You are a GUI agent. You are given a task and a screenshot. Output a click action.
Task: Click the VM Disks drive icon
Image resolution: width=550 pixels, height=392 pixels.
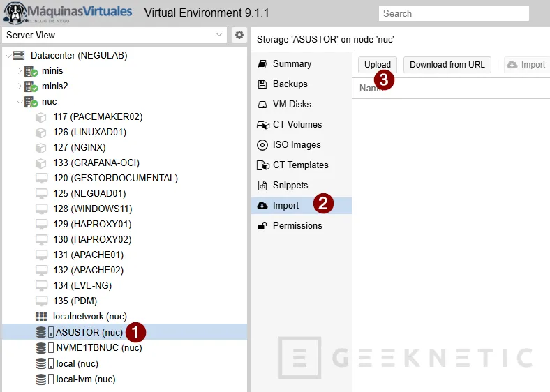pyautogui.click(x=262, y=105)
